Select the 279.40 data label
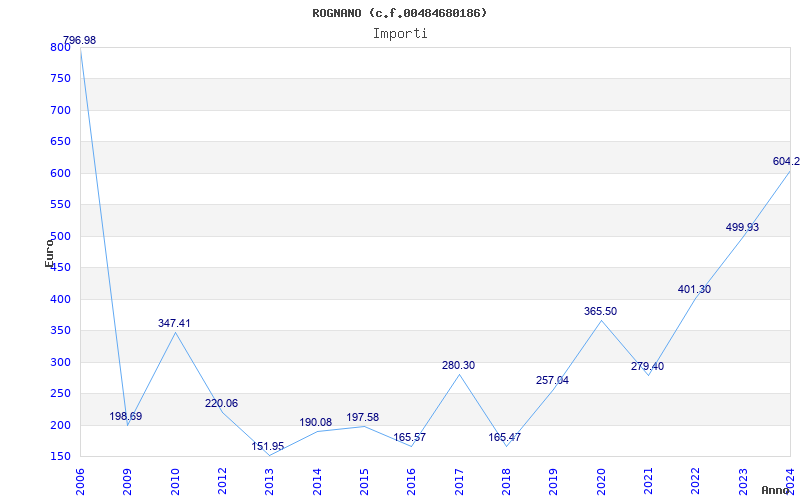 click(x=647, y=366)
